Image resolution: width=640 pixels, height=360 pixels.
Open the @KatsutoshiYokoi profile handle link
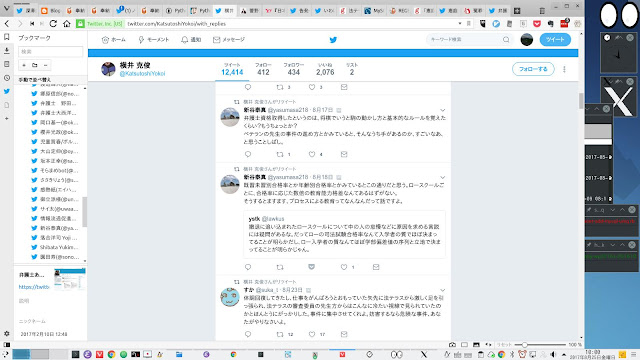tap(142, 73)
